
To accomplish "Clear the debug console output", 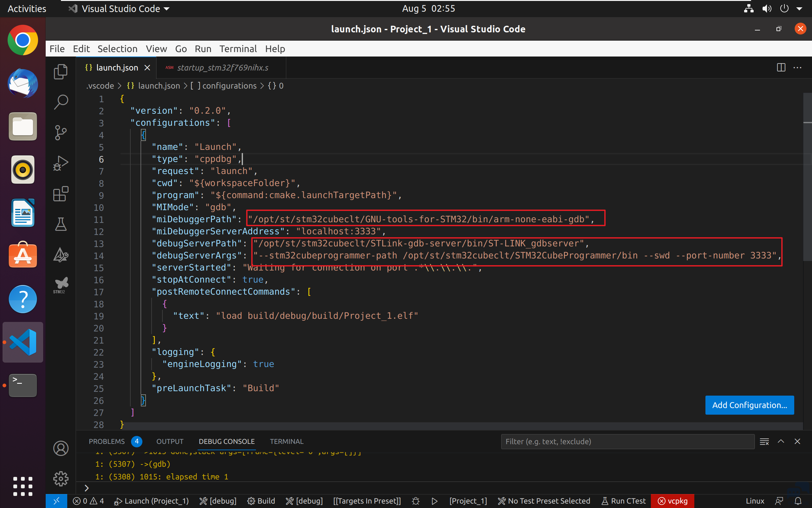I will (x=764, y=441).
